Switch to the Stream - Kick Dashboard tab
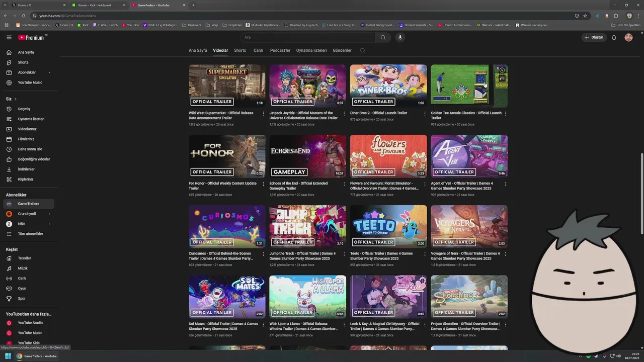The width and height of the screenshot is (644, 362). click(x=98, y=5)
